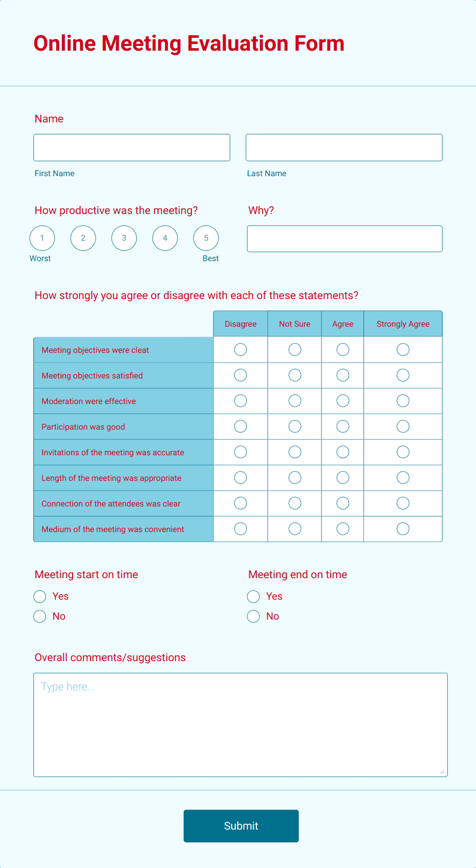The height and width of the screenshot is (868, 476).
Task: Pick Not Sure for 'Medium of the meeting was convenient'
Action: (x=294, y=528)
